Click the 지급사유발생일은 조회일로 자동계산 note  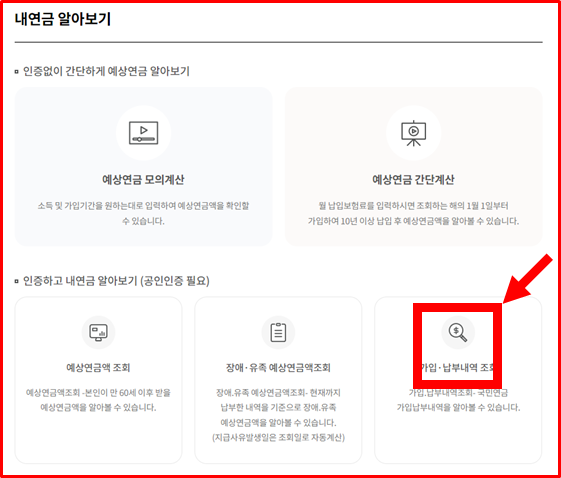point(278,438)
